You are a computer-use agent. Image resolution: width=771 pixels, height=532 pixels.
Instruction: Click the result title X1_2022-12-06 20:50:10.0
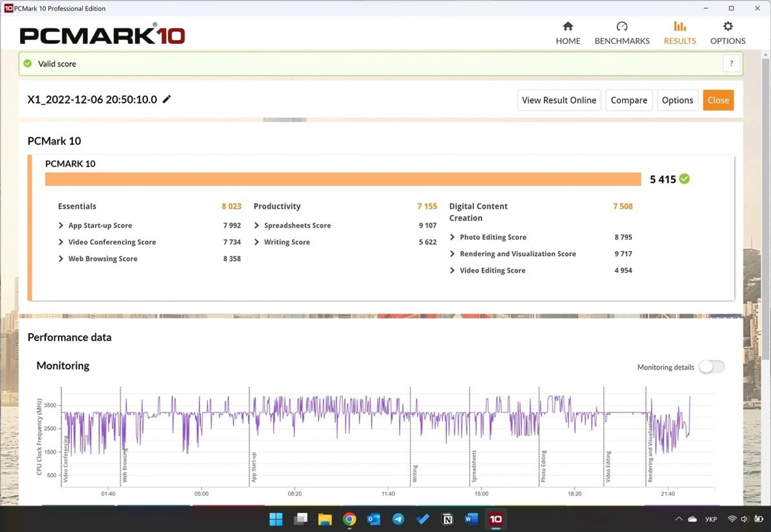(92, 99)
